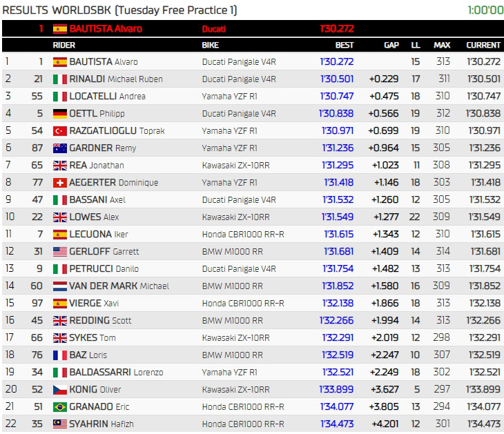
Task: Click the Malaysian flag next to SYAHRIN Hafizh
Action: pos(59,424)
